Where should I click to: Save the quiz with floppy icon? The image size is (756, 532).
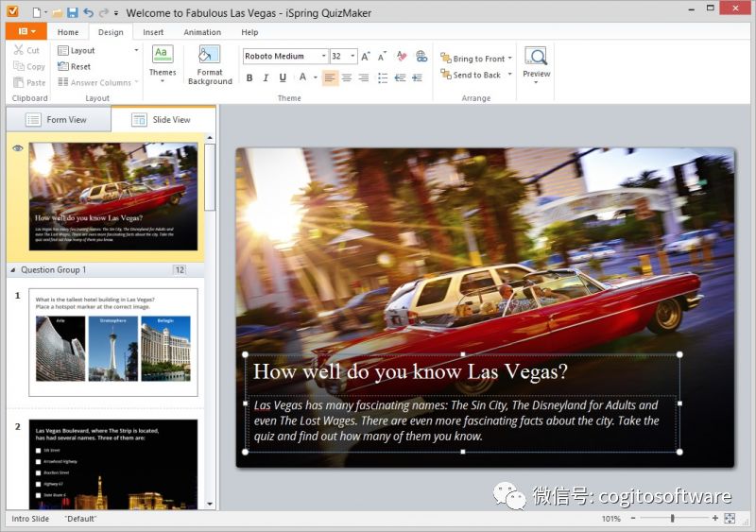coord(73,12)
